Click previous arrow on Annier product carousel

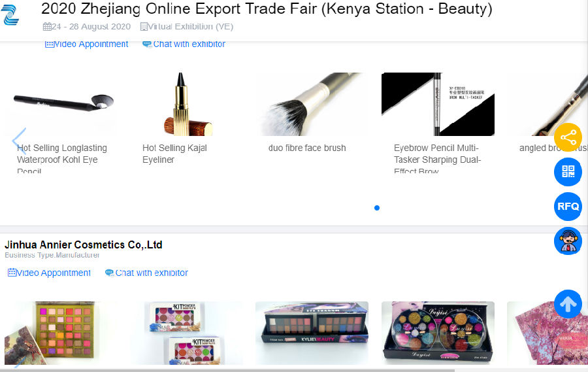pos(20,362)
